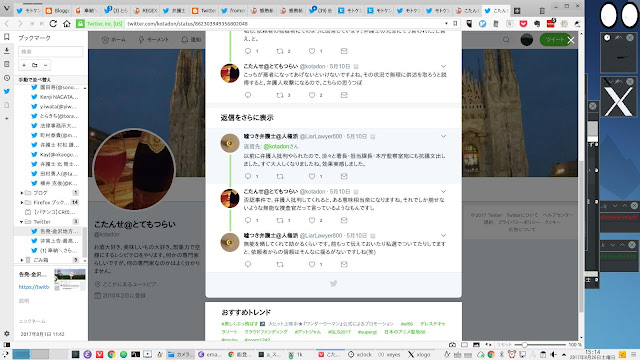
Task: Switch to the 弁護士 tab
Action: click(x=175, y=11)
